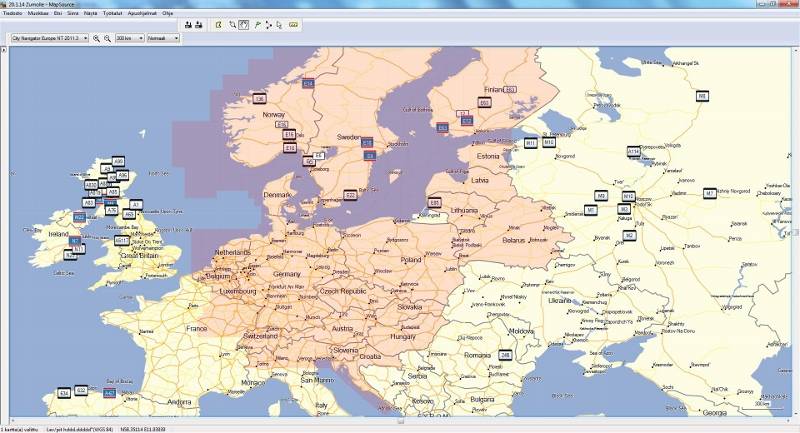Select the Hand pan tool
This screenshot has width=800, height=433.
pyautogui.click(x=243, y=24)
